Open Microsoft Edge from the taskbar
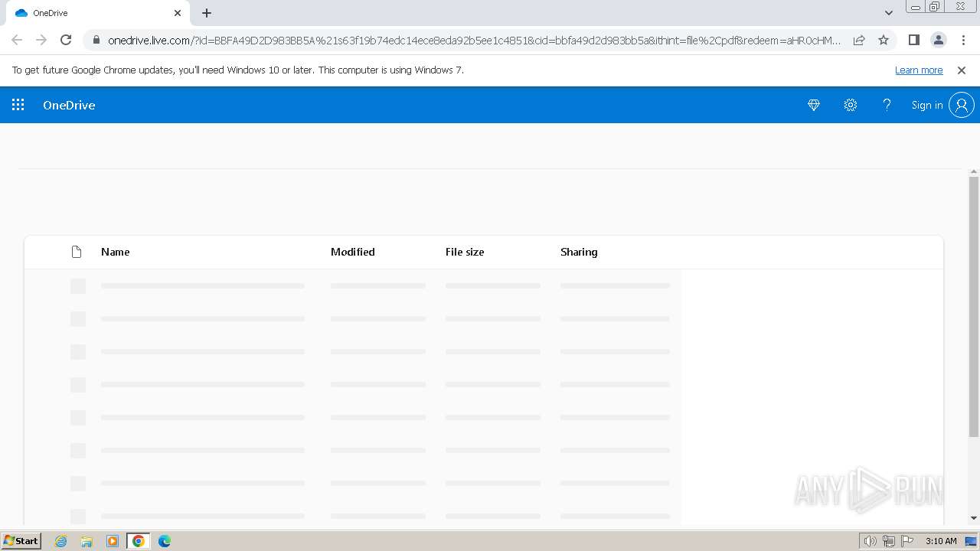 pos(165,541)
